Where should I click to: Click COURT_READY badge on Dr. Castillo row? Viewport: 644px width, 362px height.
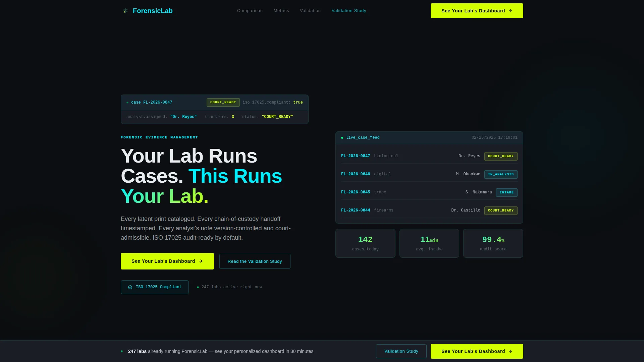(x=501, y=210)
